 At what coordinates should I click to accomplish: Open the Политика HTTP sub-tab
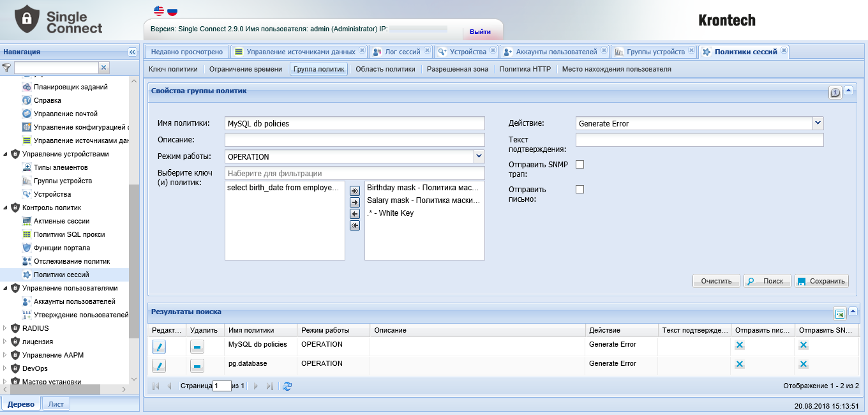coord(525,69)
